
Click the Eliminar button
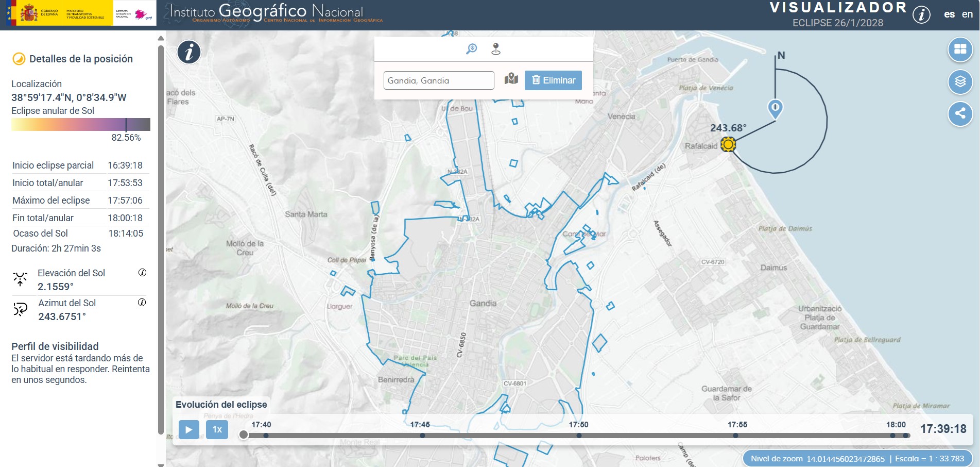[553, 80]
